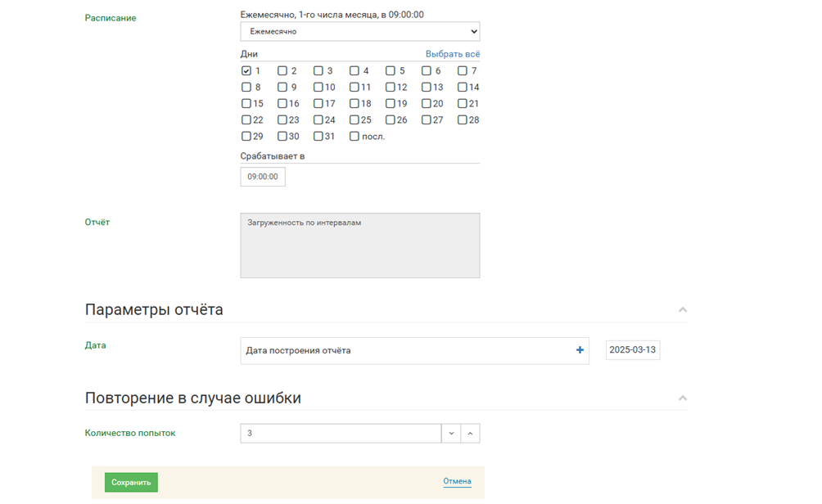
Task: Click the 09:00:00 time input field
Action: click(263, 177)
